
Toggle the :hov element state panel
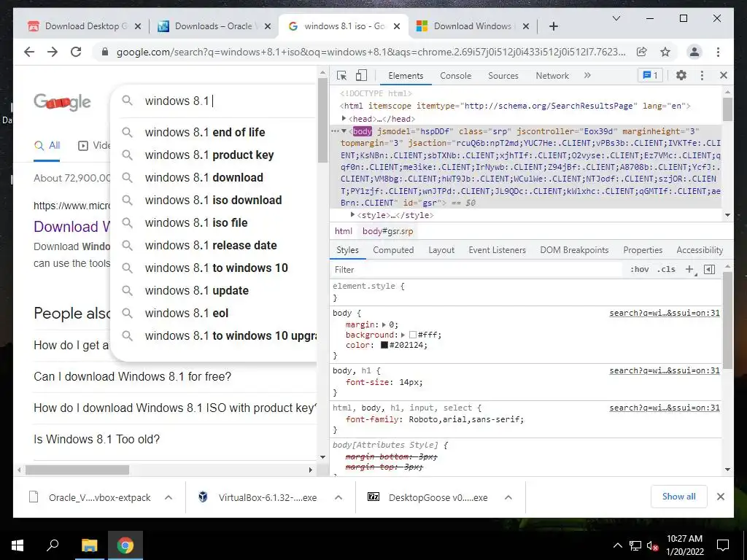pos(639,270)
